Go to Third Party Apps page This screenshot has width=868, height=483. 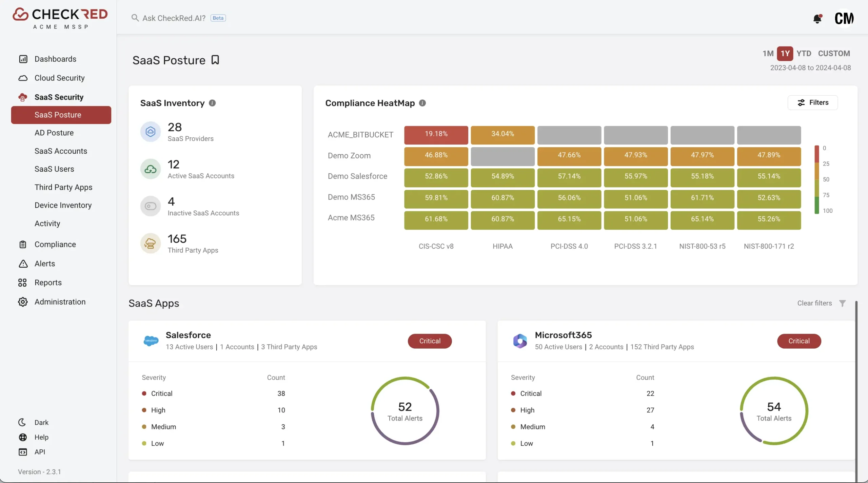click(x=63, y=187)
